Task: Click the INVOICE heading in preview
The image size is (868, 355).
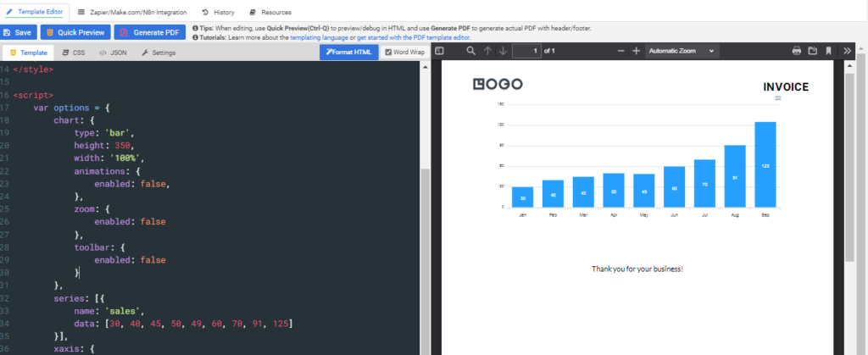Action: [786, 86]
